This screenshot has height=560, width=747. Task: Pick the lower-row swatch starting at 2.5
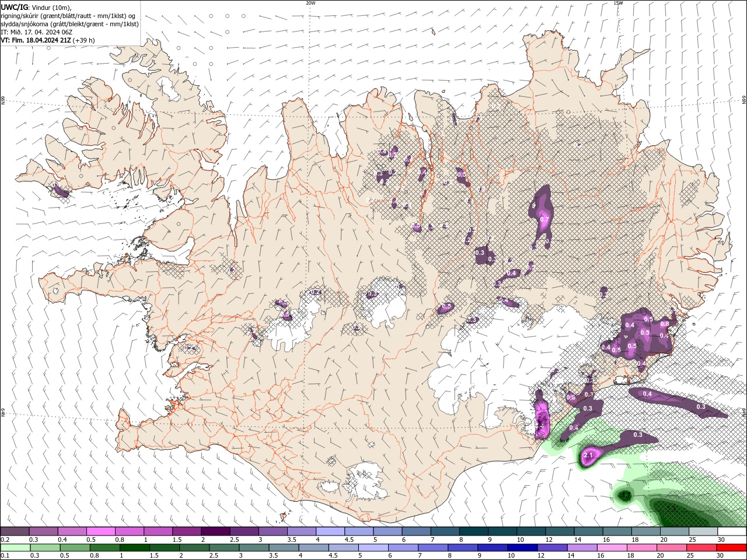[224, 548]
